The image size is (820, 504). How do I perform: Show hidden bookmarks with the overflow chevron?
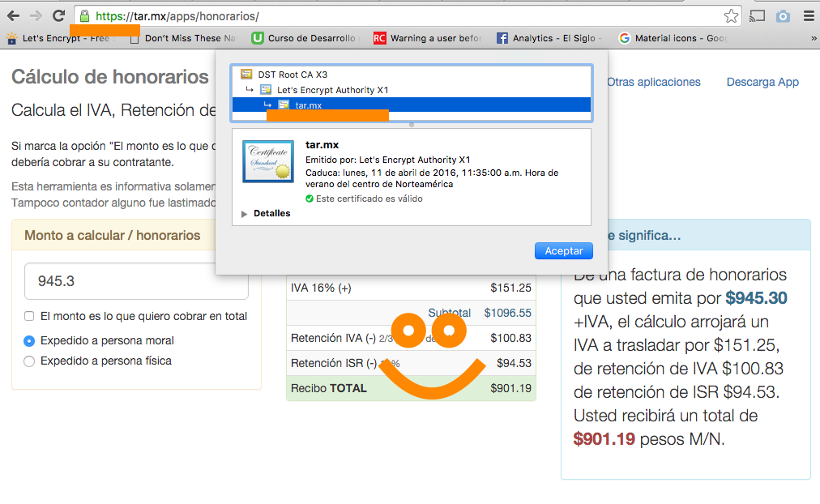point(814,38)
